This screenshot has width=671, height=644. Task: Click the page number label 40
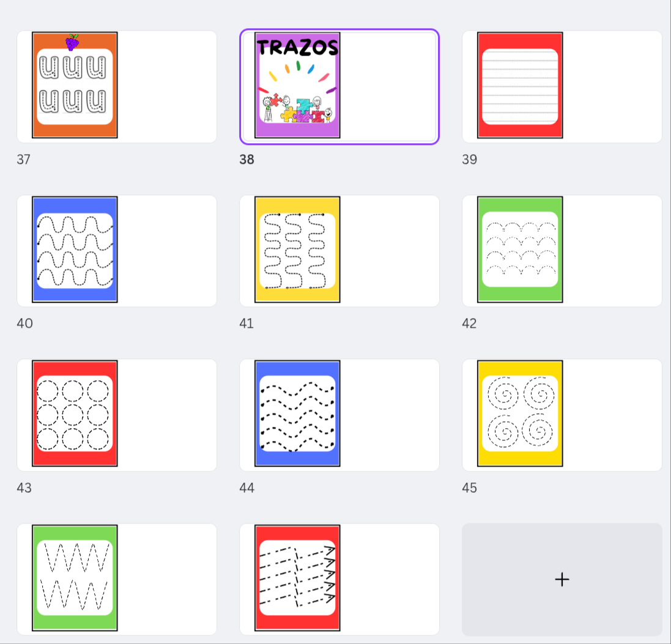(x=24, y=324)
